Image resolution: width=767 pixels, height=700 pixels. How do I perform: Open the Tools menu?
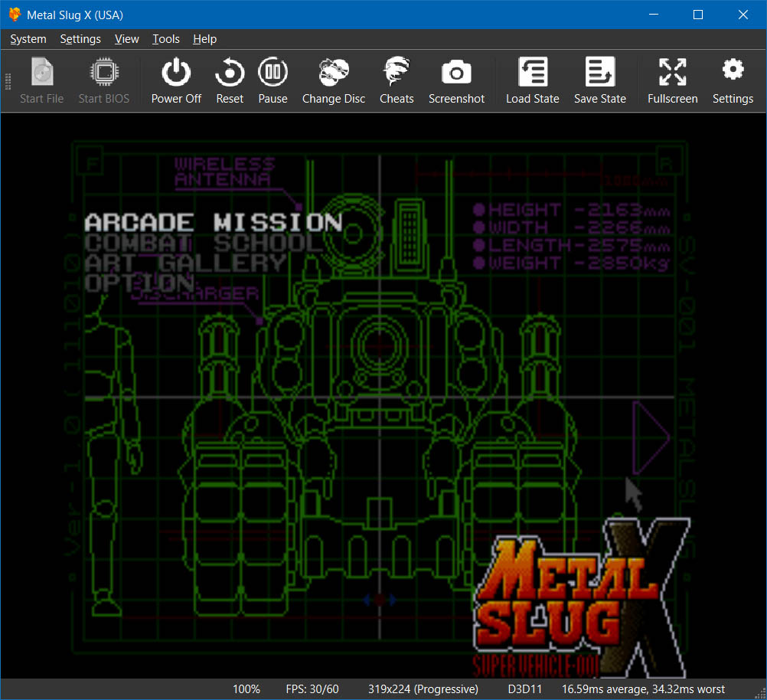(x=166, y=39)
